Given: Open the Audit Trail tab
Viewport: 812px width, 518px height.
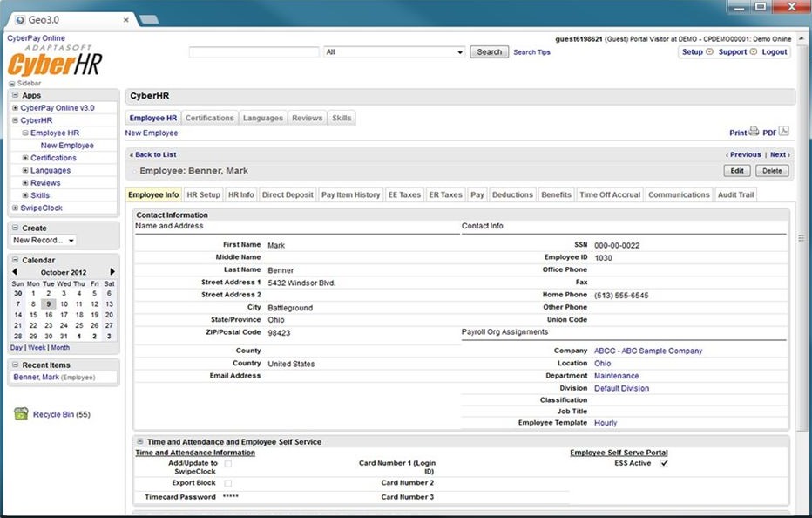Looking at the screenshot, I should (735, 195).
